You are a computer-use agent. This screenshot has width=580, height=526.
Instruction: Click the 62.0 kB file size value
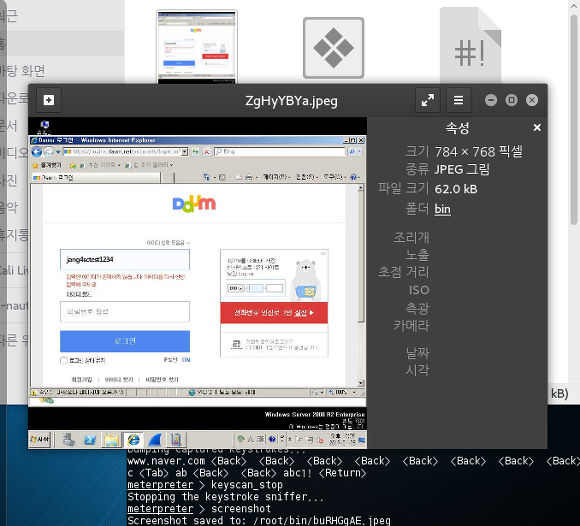coord(456,189)
